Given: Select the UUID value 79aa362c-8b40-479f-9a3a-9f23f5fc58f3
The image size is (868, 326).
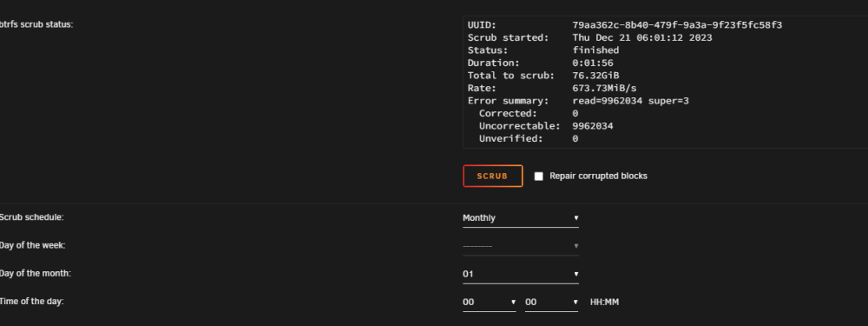Looking at the screenshot, I should point(677,25).
